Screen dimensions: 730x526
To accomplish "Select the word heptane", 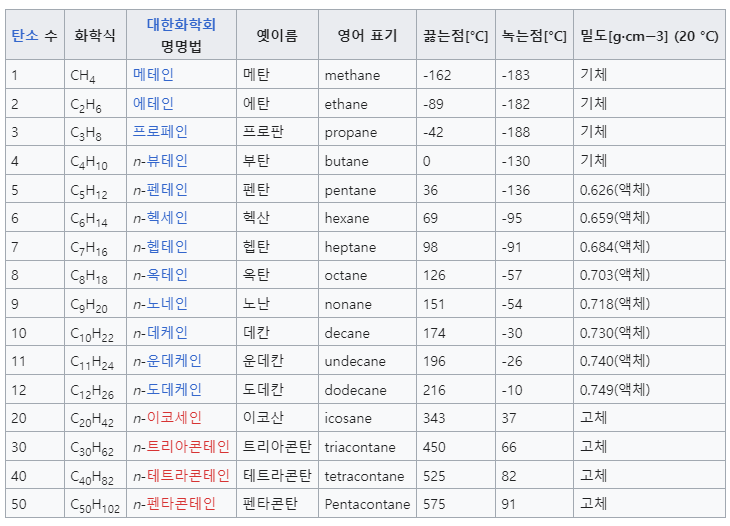I will pyautogui.click(x=350, y=247).
